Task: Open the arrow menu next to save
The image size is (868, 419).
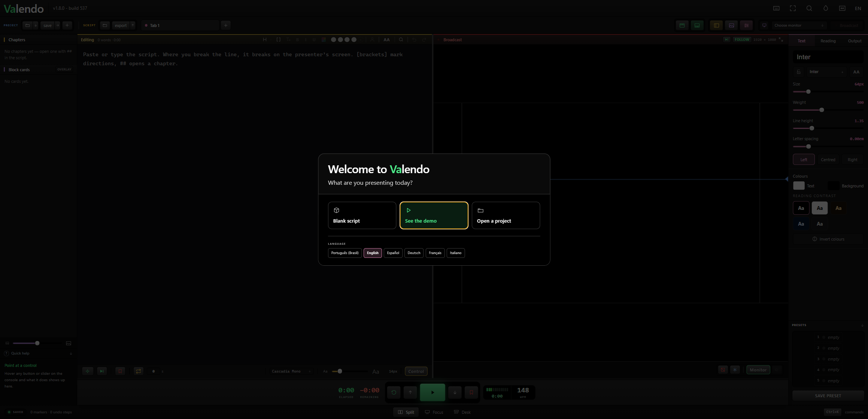Action: (x=58, y=25)
